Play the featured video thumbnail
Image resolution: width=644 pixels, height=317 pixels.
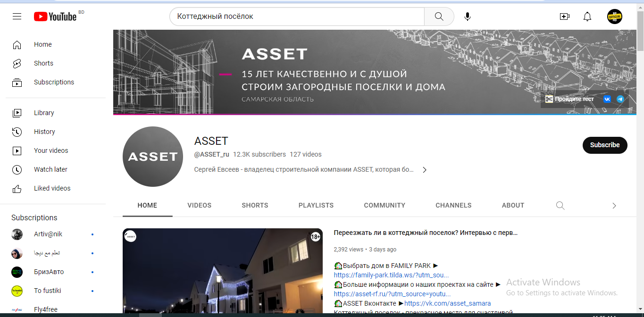223,271
